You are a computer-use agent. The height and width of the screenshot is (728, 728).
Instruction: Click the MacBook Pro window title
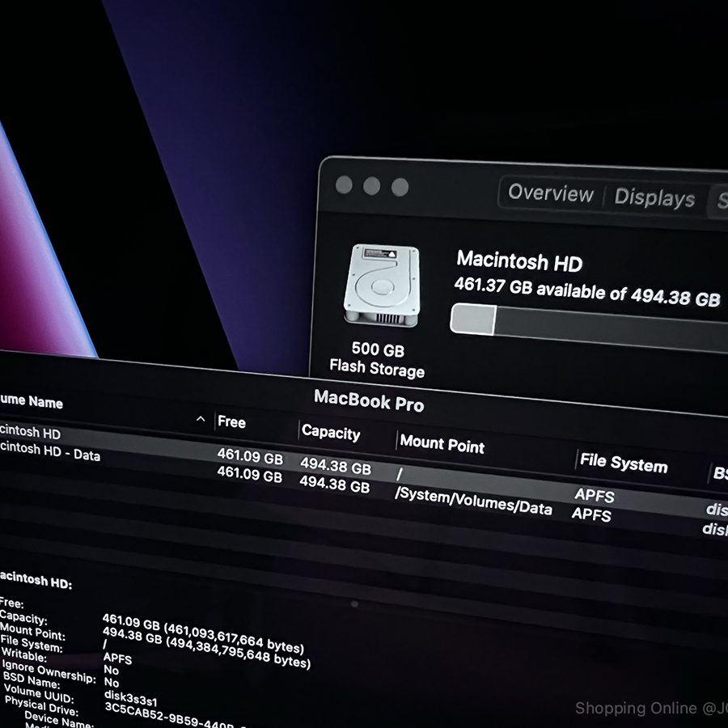[x=369, y=400]
